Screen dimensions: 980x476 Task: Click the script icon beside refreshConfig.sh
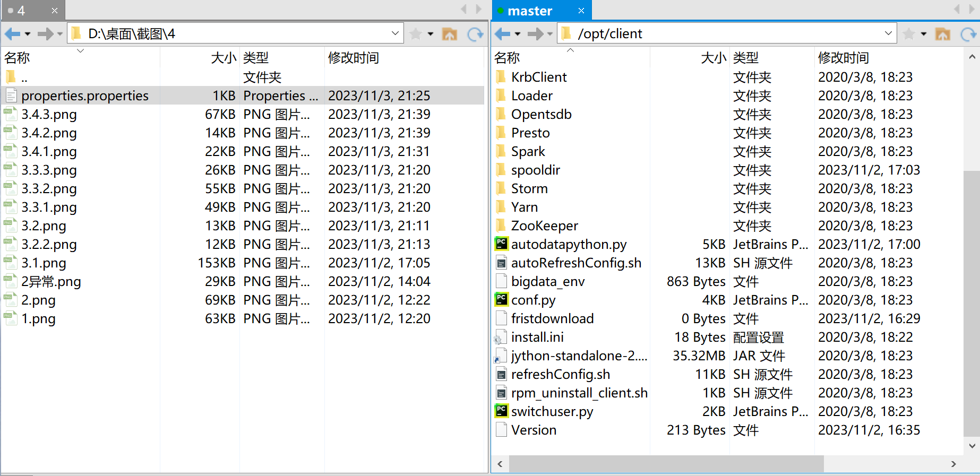click(501, 374)
